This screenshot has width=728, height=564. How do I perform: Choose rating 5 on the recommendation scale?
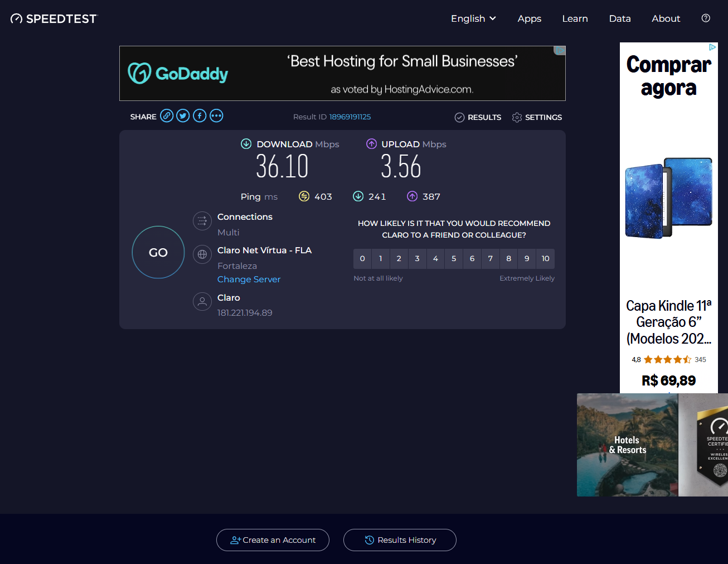454,259
